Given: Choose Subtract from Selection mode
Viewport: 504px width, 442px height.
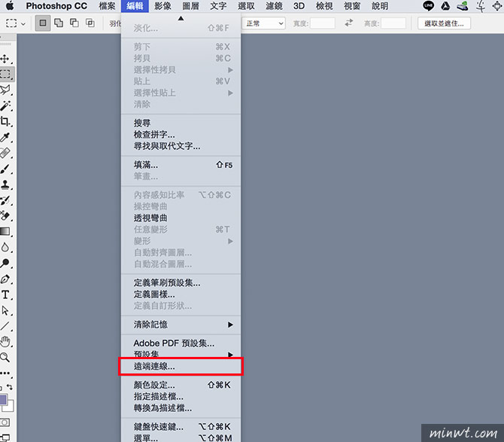Looking at the screenshot, I should pos(74,23).
